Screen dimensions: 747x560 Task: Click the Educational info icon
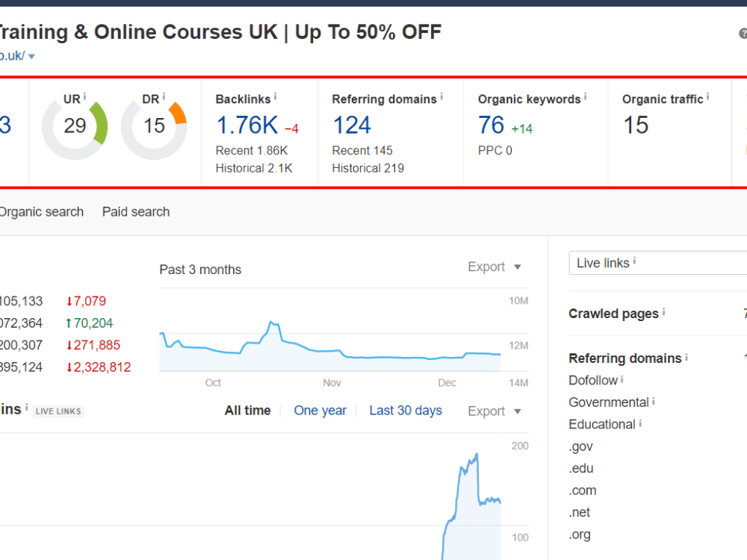click(x=640, y=423)
